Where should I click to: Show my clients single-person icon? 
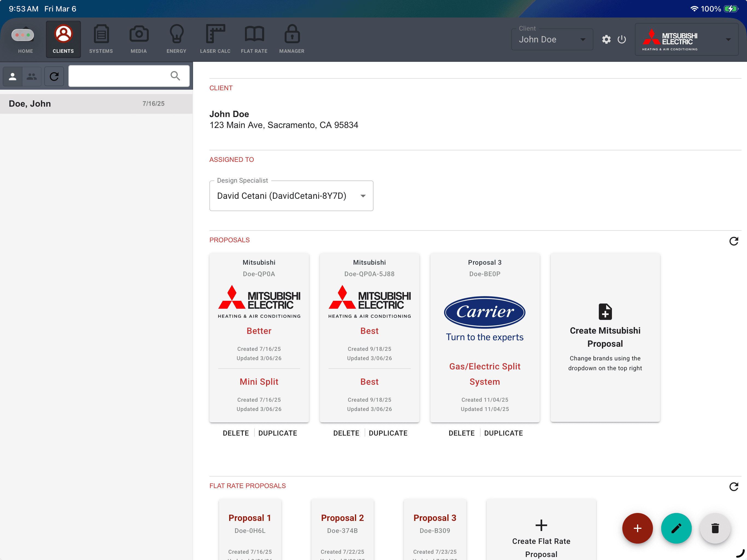[x=13, y=76]
